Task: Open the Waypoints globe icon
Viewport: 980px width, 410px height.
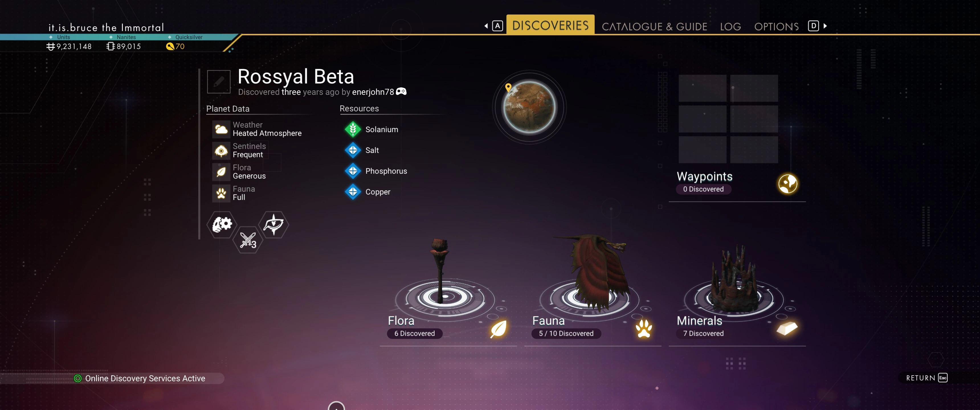Action: 787,184
